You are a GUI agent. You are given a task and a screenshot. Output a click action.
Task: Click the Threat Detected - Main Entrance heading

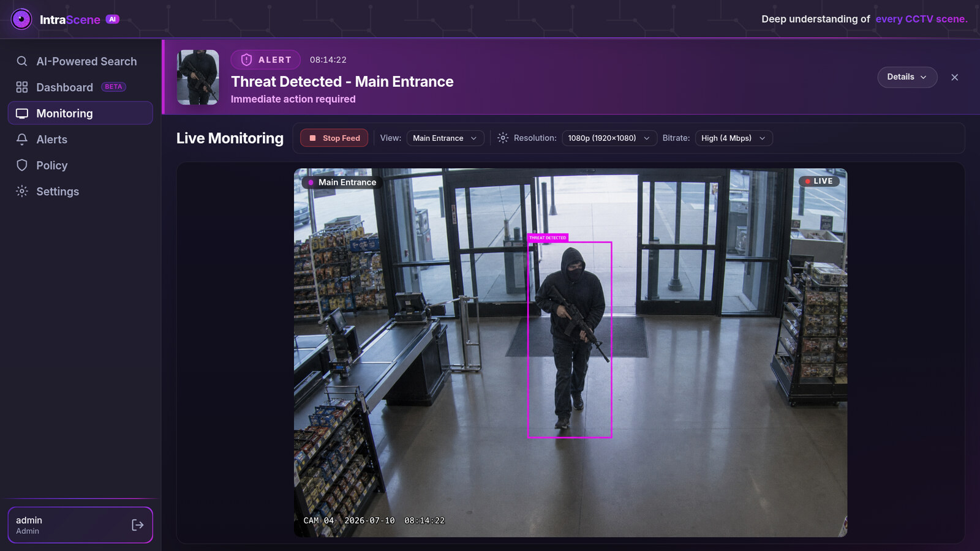pos(342,81)
